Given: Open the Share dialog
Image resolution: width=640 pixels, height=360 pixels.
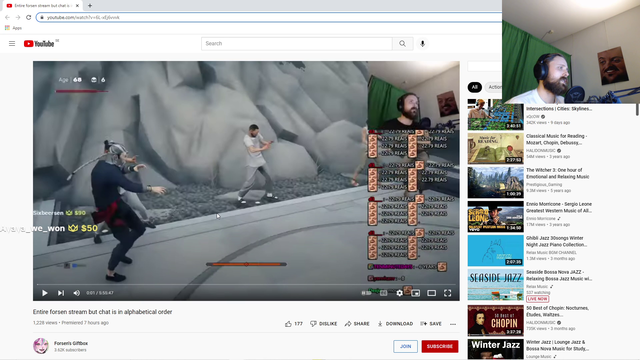Looking at the screenshot, I should tap(357, 324).
